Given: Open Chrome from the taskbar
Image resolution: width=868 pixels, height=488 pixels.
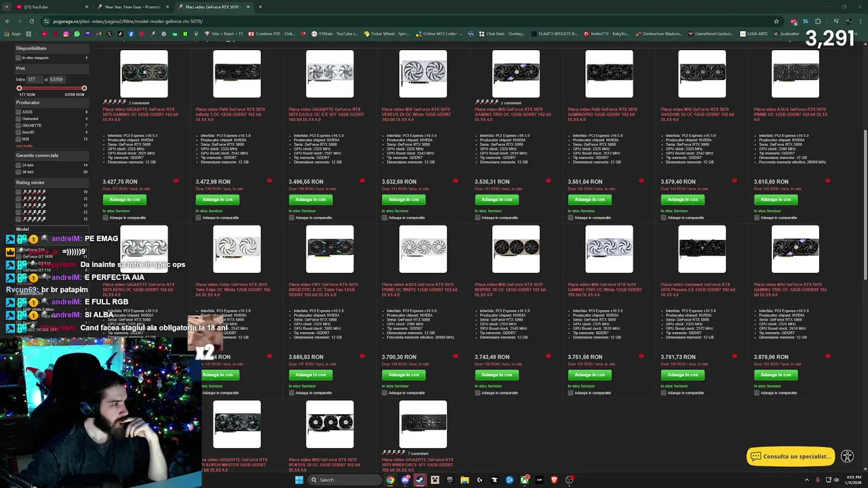Looking at the screenshot, I should [390, 480].
